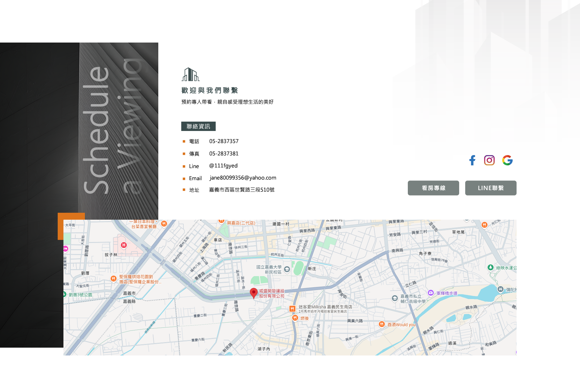The width and height of the screenshot is (580, 392).
Task: Select the 彌陀映月橋 bridge marker
Action: (x=501, y=289)
